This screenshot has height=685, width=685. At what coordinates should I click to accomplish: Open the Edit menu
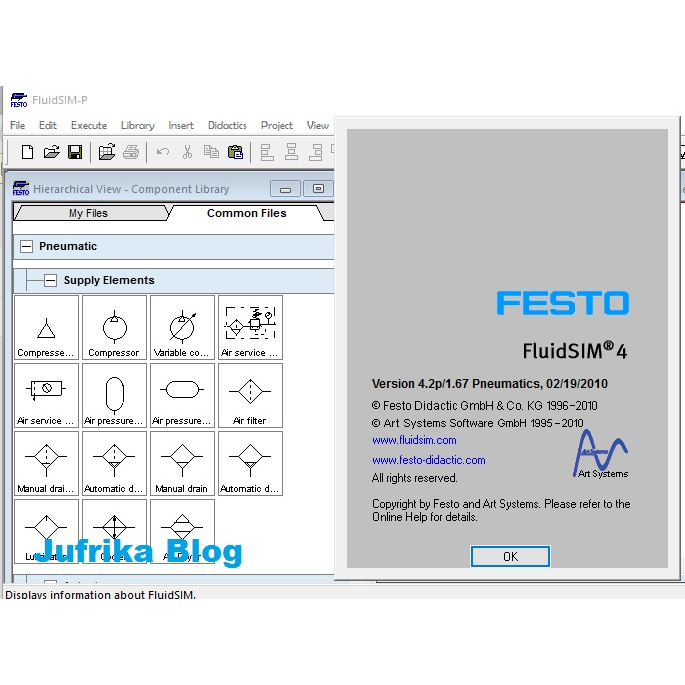coord(48,125)
